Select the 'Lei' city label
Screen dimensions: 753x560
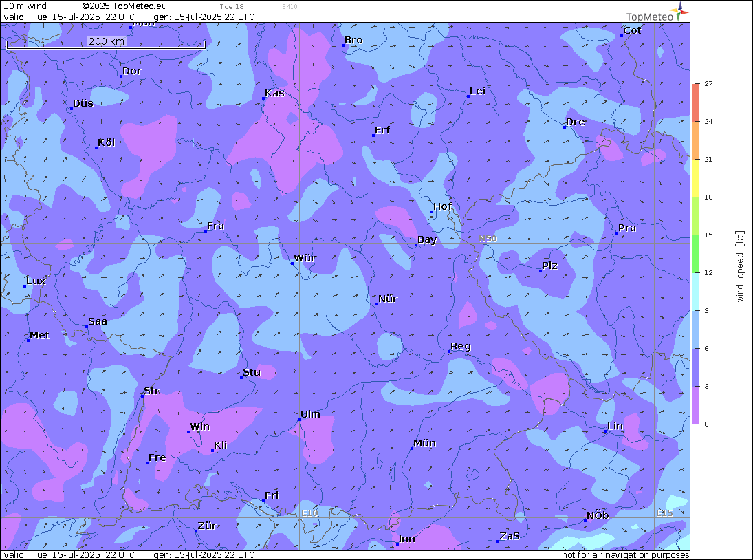point(477,91)
